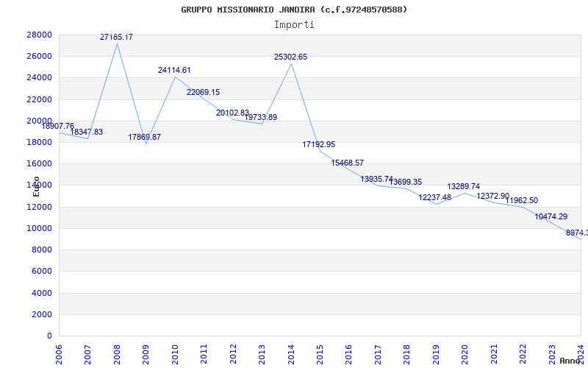Click the 2007 x-axis year label
Viewport: 588px width, 368px height.
tap(87, 354)
